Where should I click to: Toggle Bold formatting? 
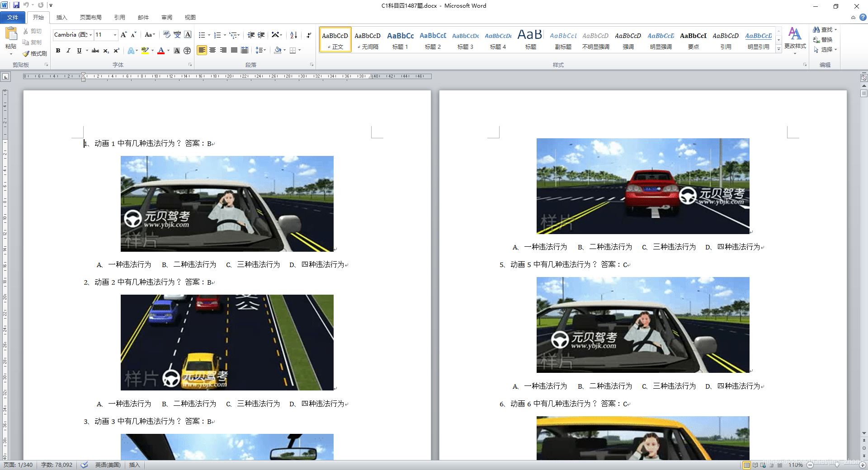click(x=58, y=51)
